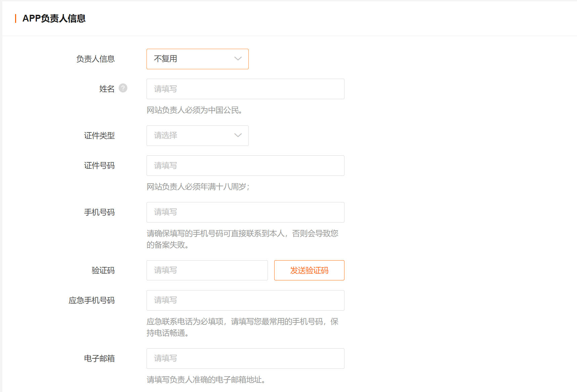Focus the 姓名 input field
Viewport: 577px width, 392px height.
click(245, 89)
